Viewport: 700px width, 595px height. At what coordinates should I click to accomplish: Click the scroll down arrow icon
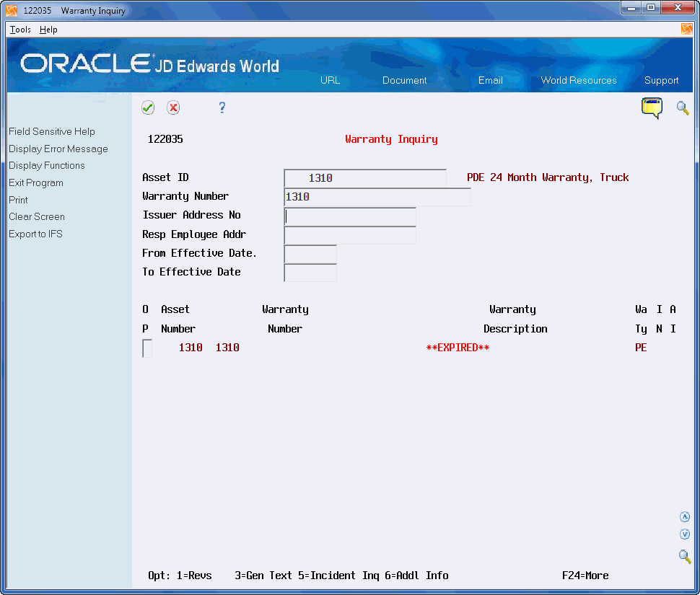coord(684,534)
